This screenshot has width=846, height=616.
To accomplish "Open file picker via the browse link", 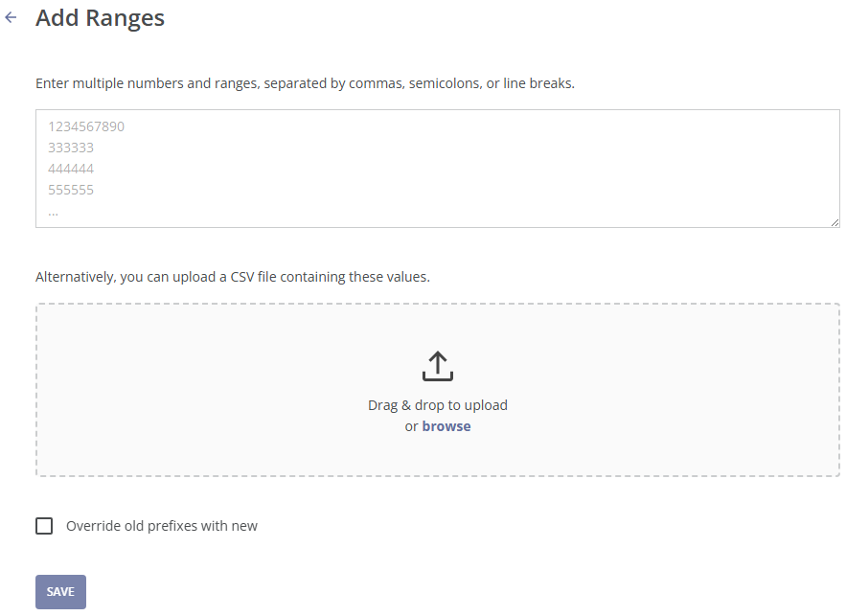I will (x=446, y=425).
